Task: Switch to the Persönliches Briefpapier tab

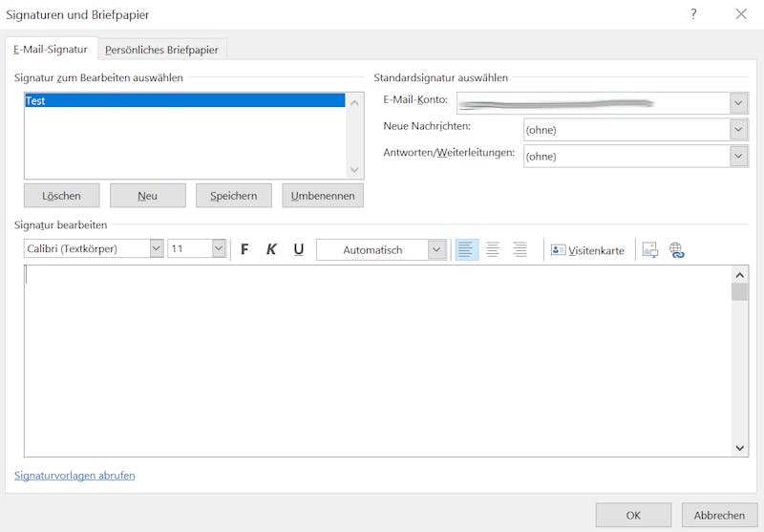Action: (x=161, y=50)
